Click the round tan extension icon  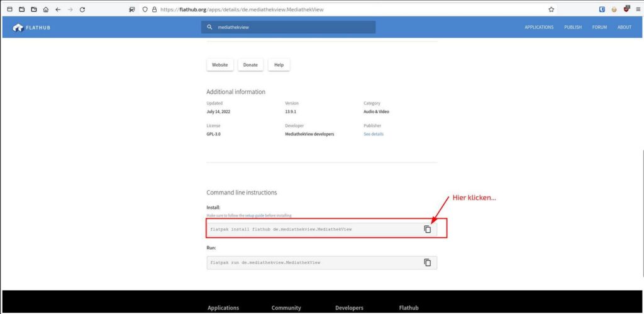[x=614, y=9]
